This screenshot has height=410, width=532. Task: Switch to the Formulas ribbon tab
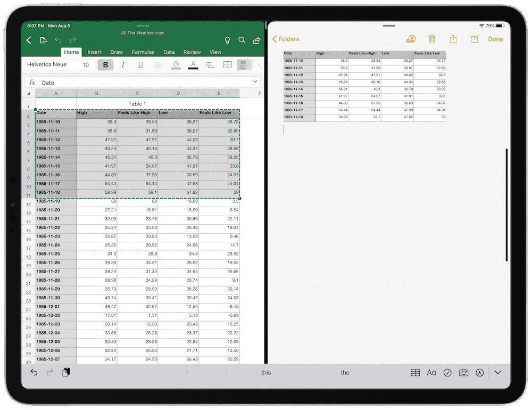[143, 52]
